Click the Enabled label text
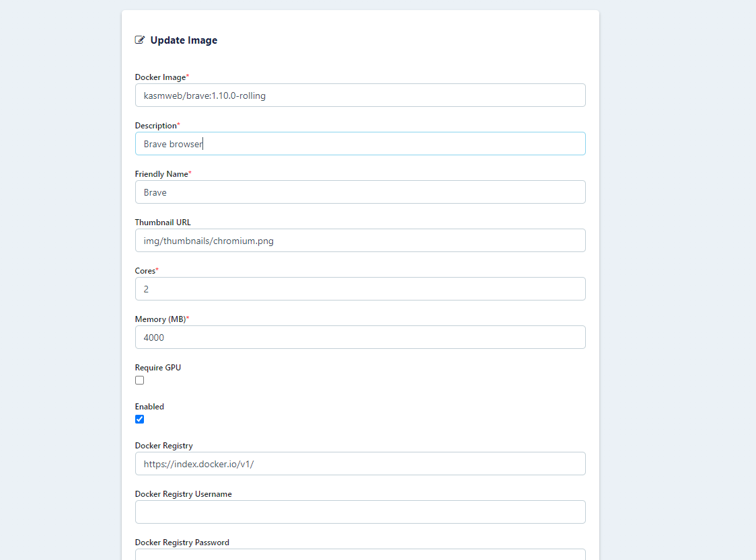756x560 pixels. (149, 406)
